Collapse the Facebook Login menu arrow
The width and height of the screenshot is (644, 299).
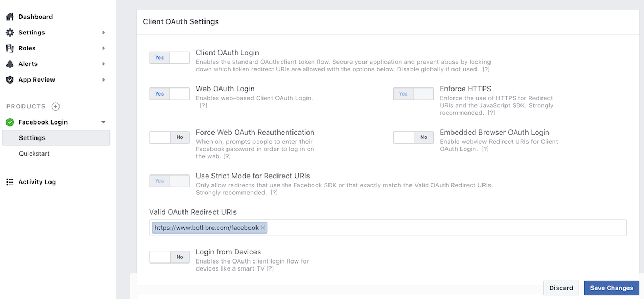103,122
